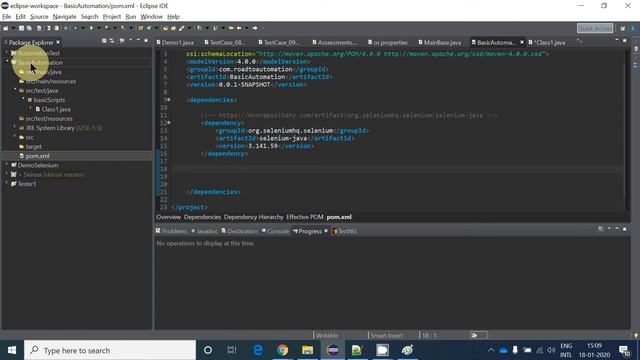Image resolution: width=640 pixels, height=360 pixels.
Task: Close the Progress view tab
Action: tap(326, 231)
